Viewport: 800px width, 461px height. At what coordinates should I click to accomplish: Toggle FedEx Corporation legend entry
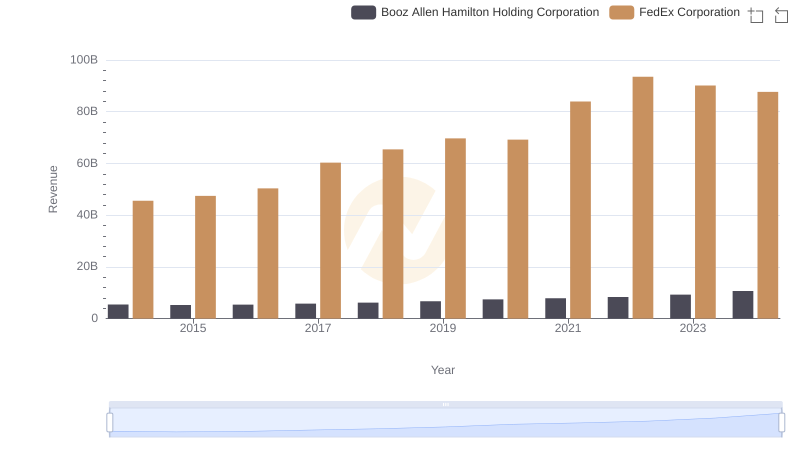pyautogui.click(x=674, y=12)
